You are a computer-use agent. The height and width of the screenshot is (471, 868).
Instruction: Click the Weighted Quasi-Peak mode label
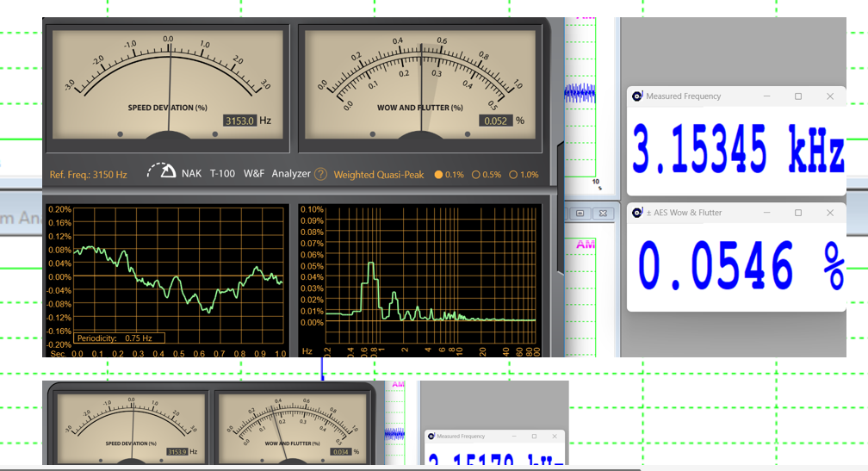pyautogui.click(x=378, y=175)
